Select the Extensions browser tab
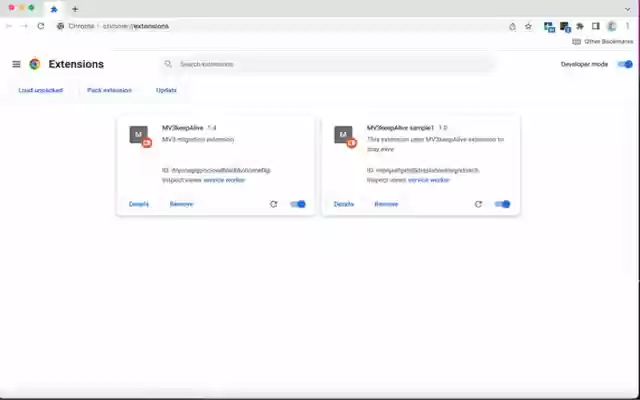 pyautogui.click(x=54, y=9)
